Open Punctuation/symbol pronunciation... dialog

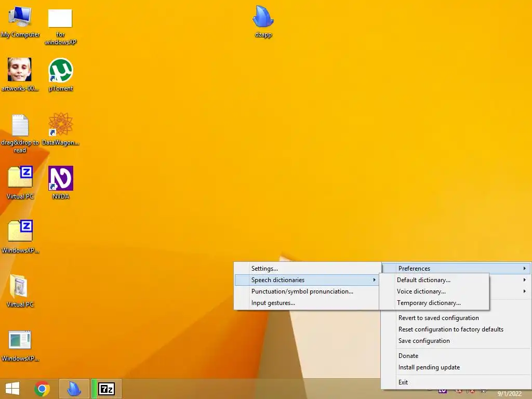307,291
